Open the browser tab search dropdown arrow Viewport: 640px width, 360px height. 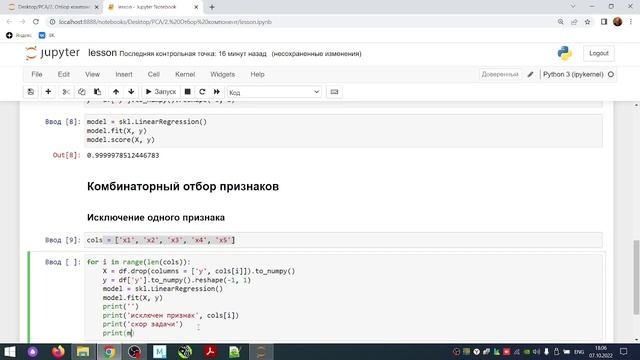[x=573, y=7]
